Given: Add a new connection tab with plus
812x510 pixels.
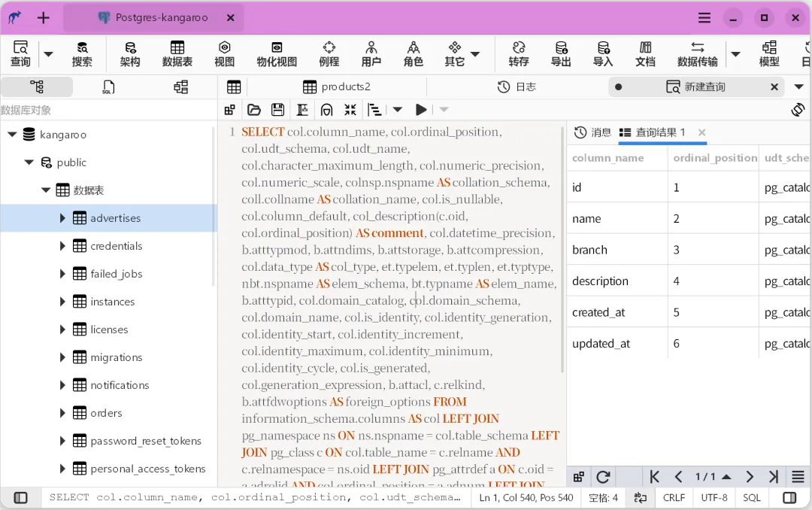Looking at the screenshot, I should pyautogui.click(x=44, y=17).
